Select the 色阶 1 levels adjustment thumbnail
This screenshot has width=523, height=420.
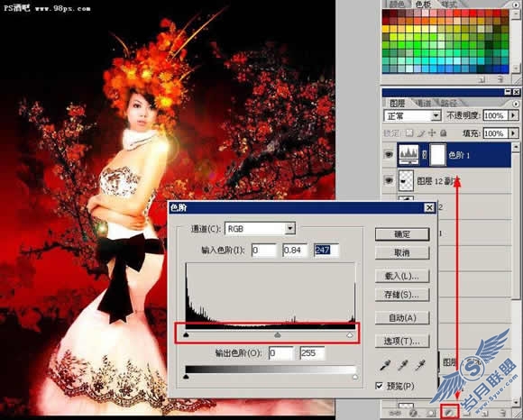click(408, 155)
